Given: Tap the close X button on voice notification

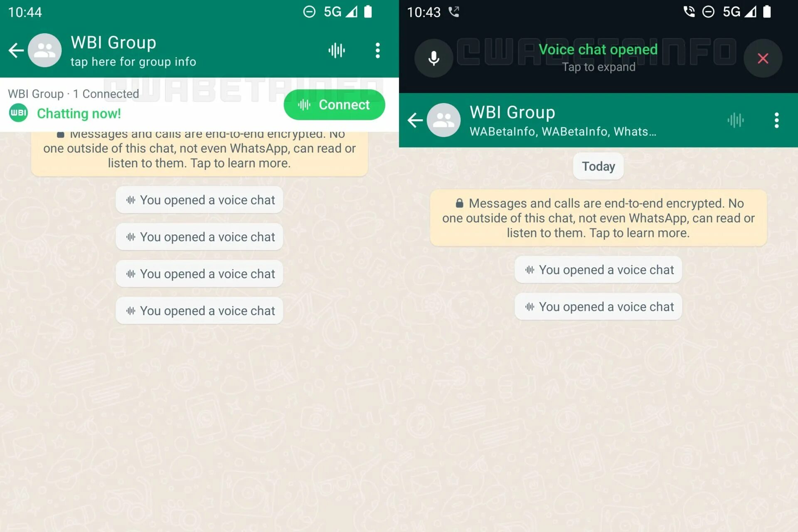Looking at the screenshot, I should (762, 58).
